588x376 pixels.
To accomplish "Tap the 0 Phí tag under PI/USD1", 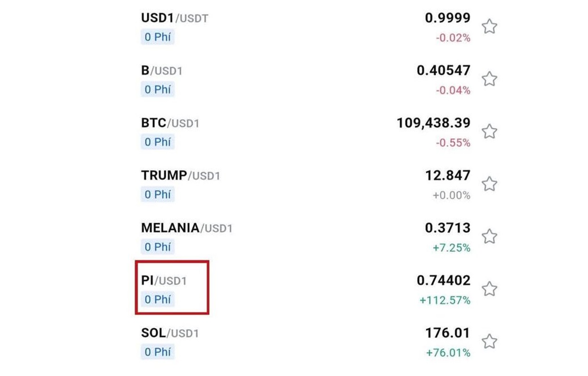I will 158,299.
